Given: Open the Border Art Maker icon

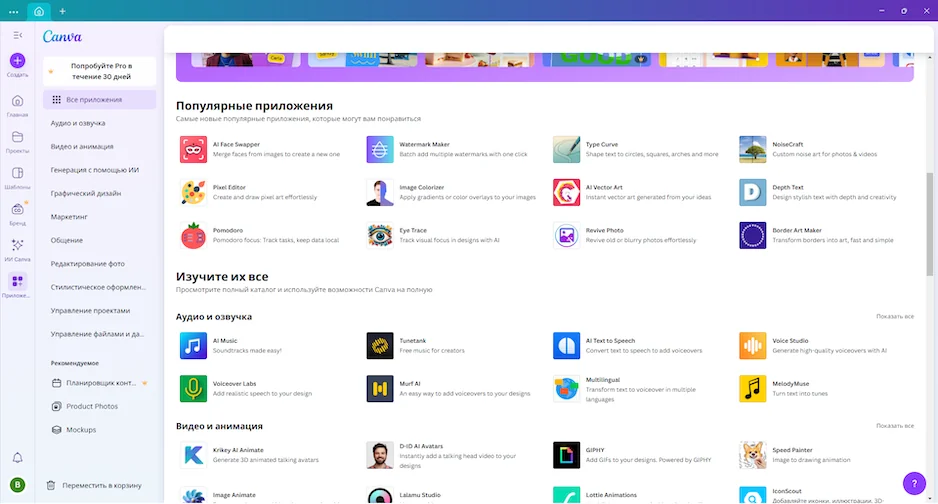Looking at the screenshot, I should coord(753,236).
